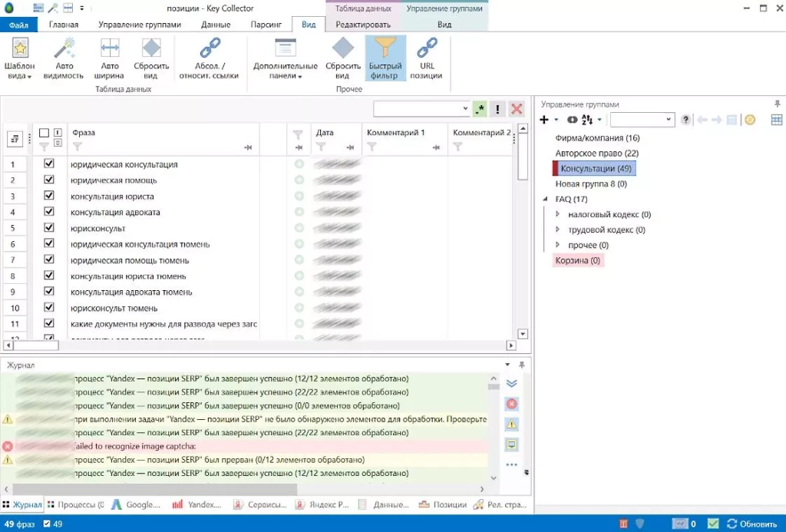This screenshot has height=532, width=786.
Task: Expand the трудовой кодекс group
Action: (557, 230)
